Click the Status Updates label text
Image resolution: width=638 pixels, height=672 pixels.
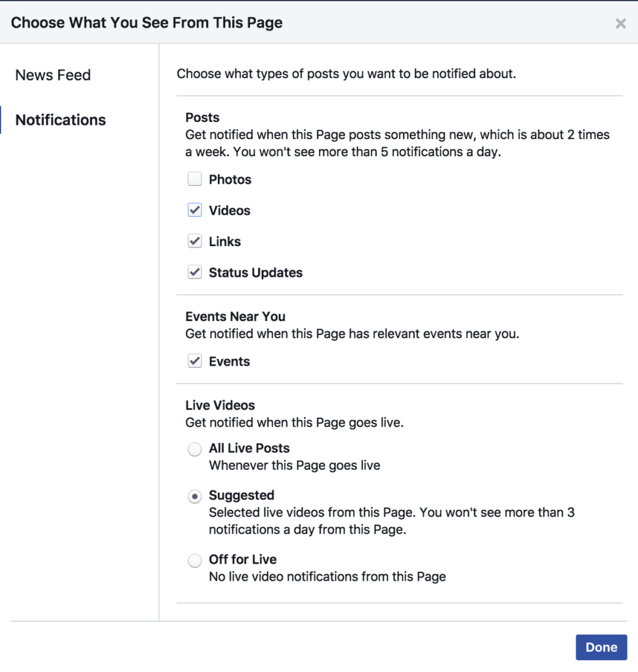(255, 272)
